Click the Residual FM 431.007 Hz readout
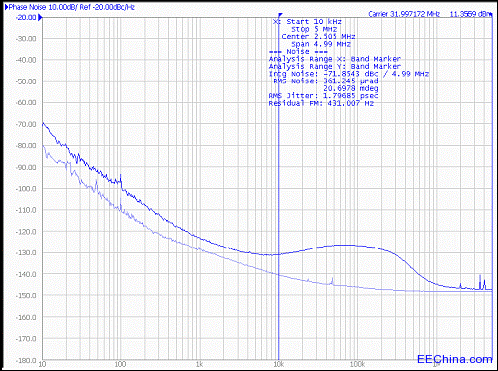498x371 pixels. click(x=321, y=103)
